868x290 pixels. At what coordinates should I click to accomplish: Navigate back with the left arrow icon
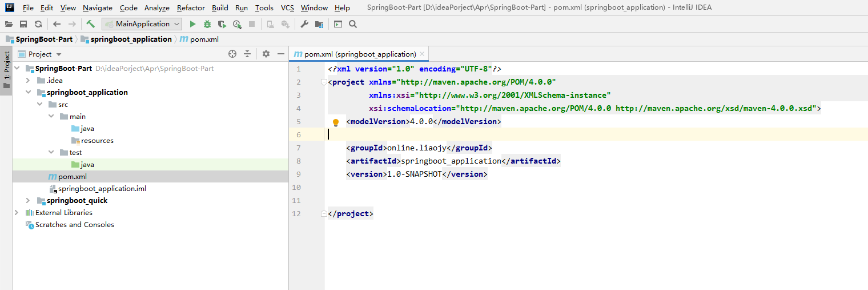57,24
